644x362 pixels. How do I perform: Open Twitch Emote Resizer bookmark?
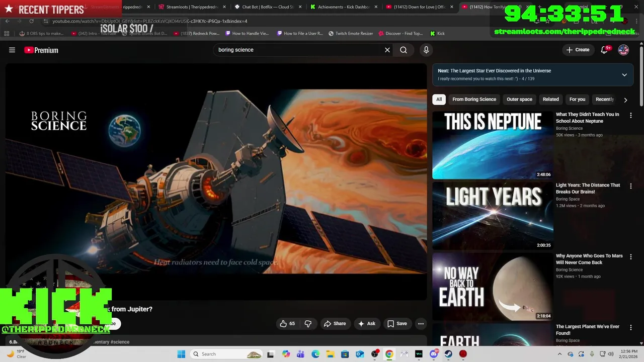tap(351, 33)
